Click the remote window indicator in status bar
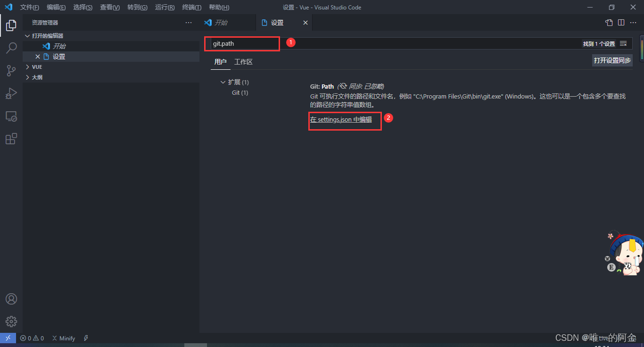The image size is (644, 347). click(x=8, y=338)
